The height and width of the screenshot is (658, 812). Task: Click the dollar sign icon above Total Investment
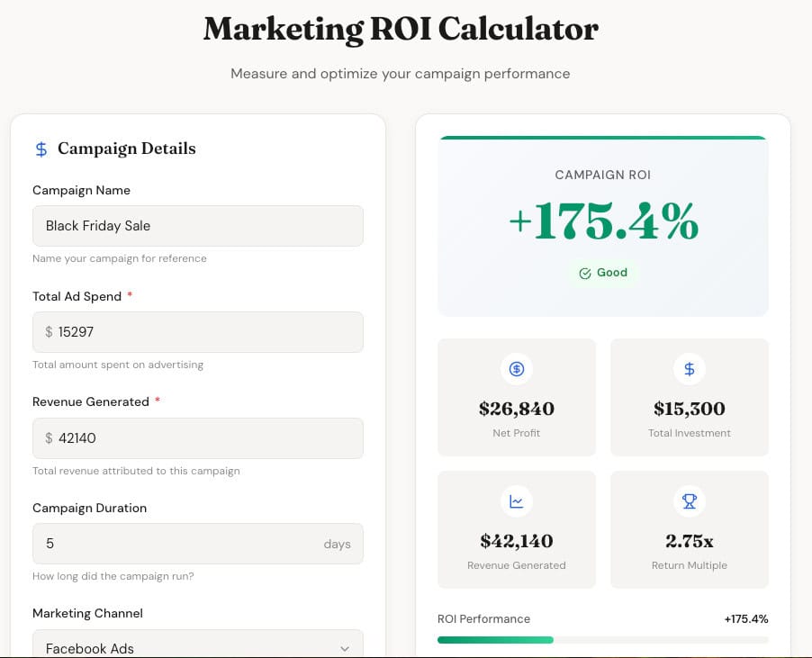tap(689, 369)
